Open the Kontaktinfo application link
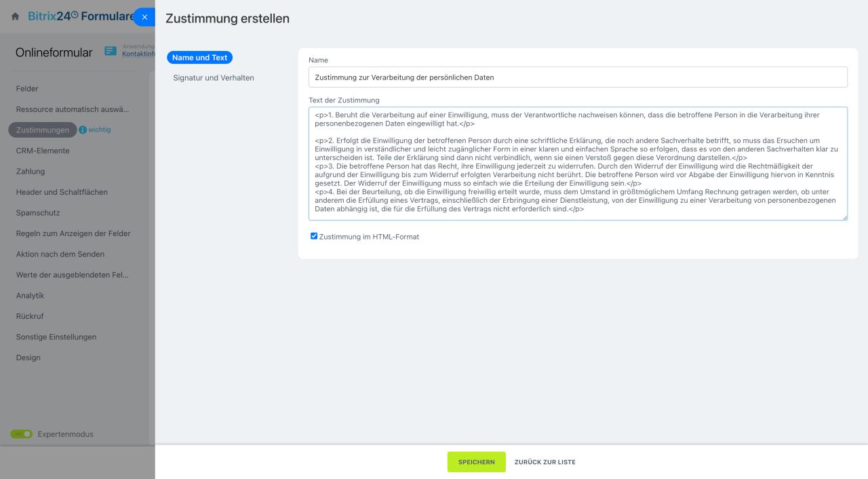This screenshot has height=479, width=868. point(139,54)
